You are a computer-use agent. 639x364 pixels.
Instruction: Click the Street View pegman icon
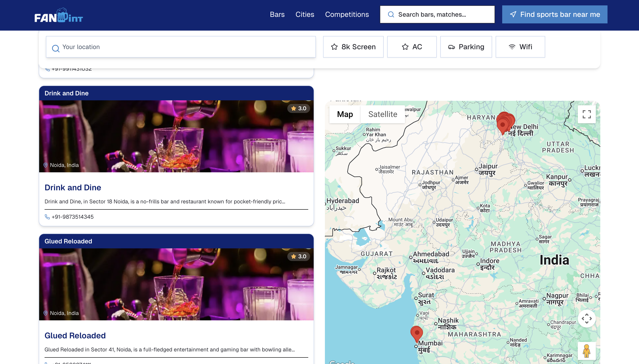pyautogui.click(x=586, y=351)
